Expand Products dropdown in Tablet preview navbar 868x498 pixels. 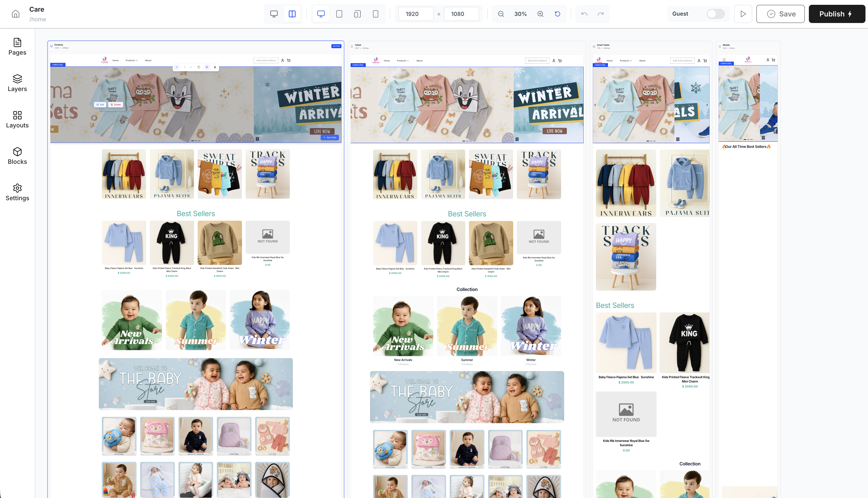click(403, 60)
